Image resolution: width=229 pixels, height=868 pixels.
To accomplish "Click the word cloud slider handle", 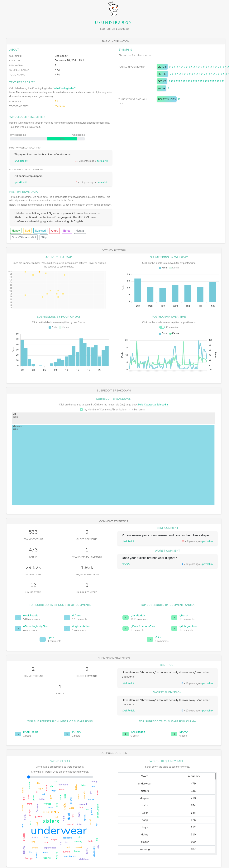I will pyautogui.click(x=29, y=777).
